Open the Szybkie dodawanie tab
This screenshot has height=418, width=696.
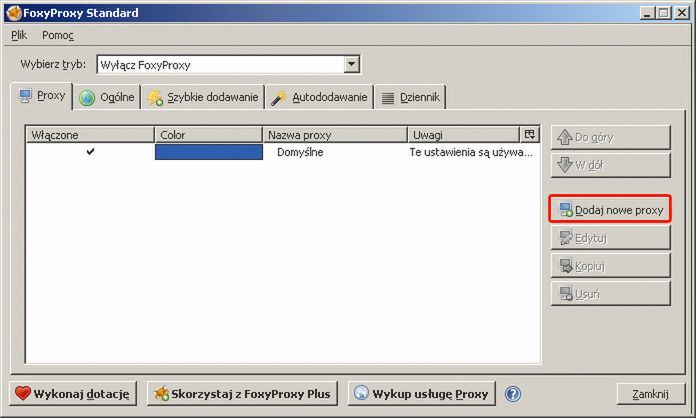203,97
